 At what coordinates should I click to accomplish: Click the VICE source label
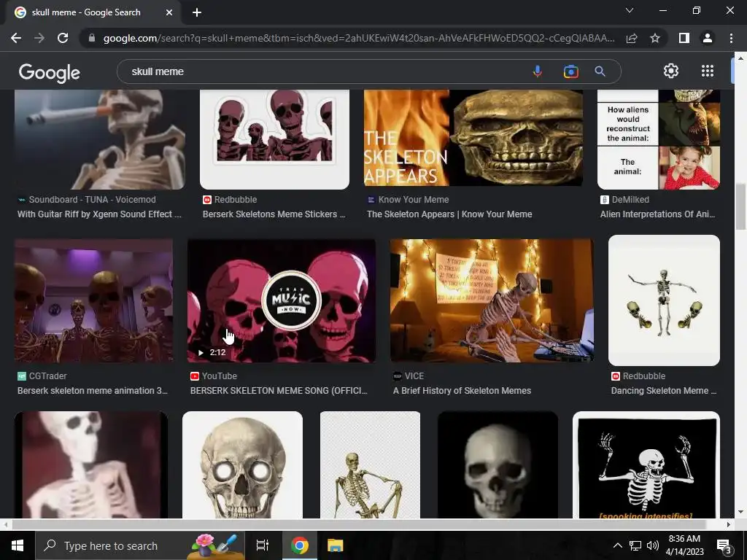point(414,376)
